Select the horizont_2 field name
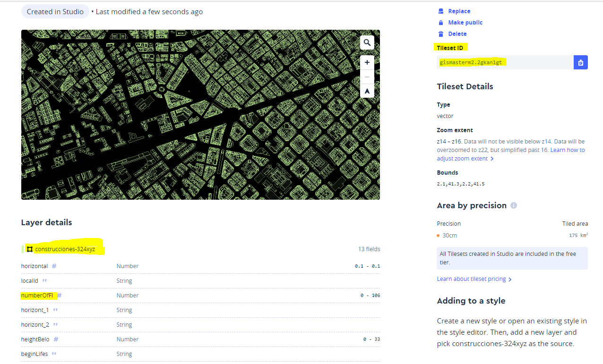Screen dimensions: 603x364 tap(35, 324)
